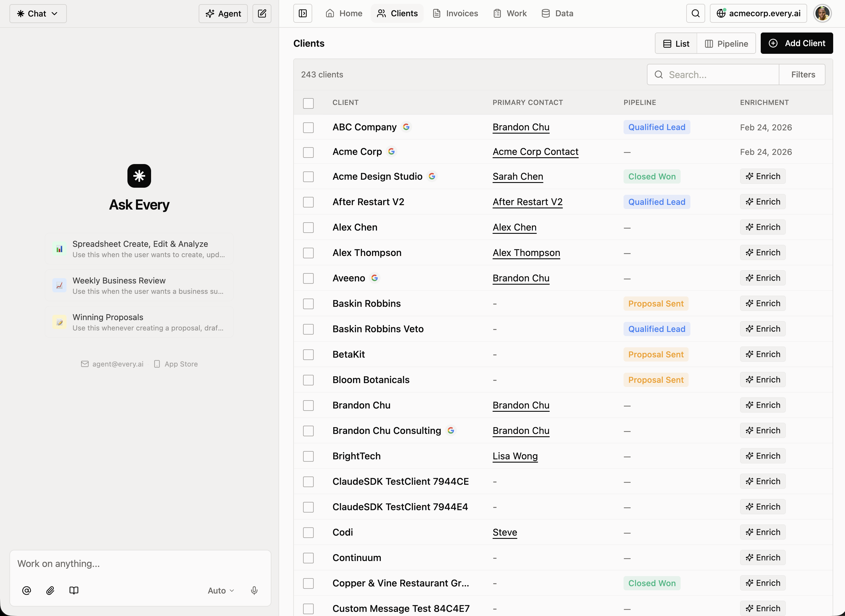
Task: Check the Acme Corp row checkbox
Action: (308, 152)
